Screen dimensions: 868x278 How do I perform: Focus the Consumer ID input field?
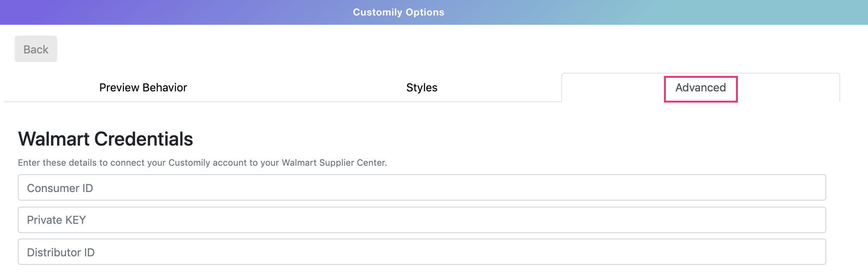(x=422, y=188)
